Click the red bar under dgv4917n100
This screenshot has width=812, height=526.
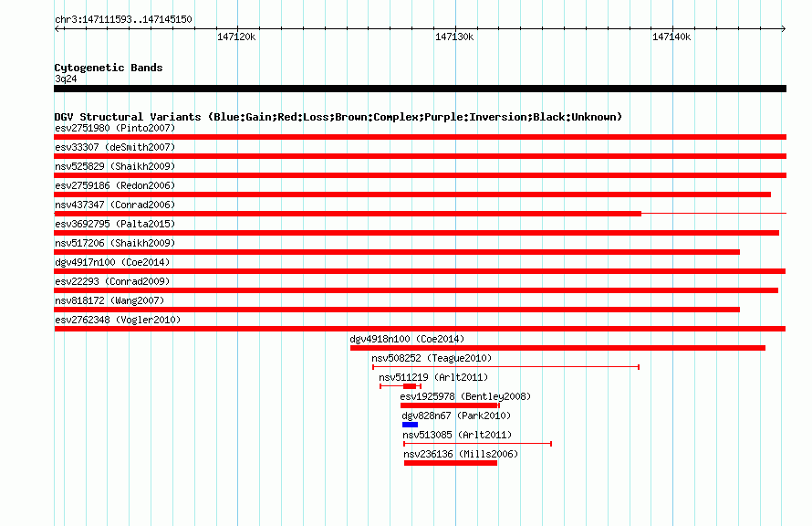420,271
